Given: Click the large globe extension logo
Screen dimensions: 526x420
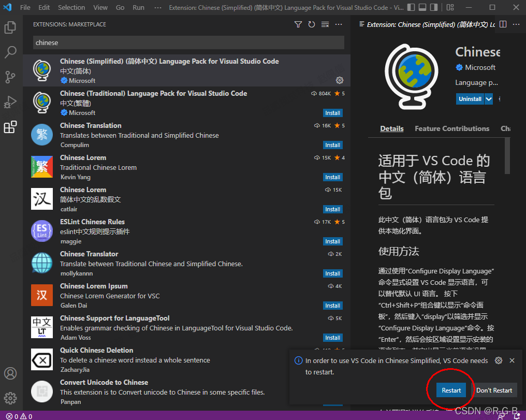Looking at the screenshot, I should pos(412,77).
